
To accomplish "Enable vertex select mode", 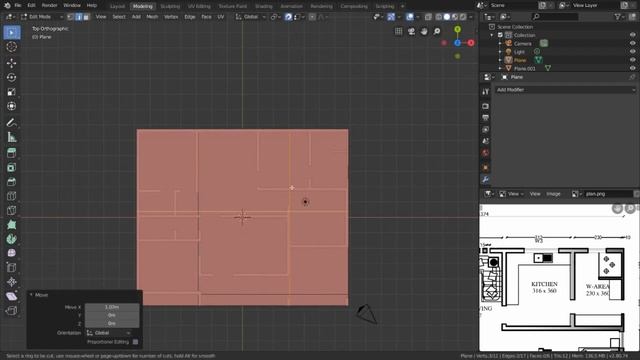I will (71, 17).
